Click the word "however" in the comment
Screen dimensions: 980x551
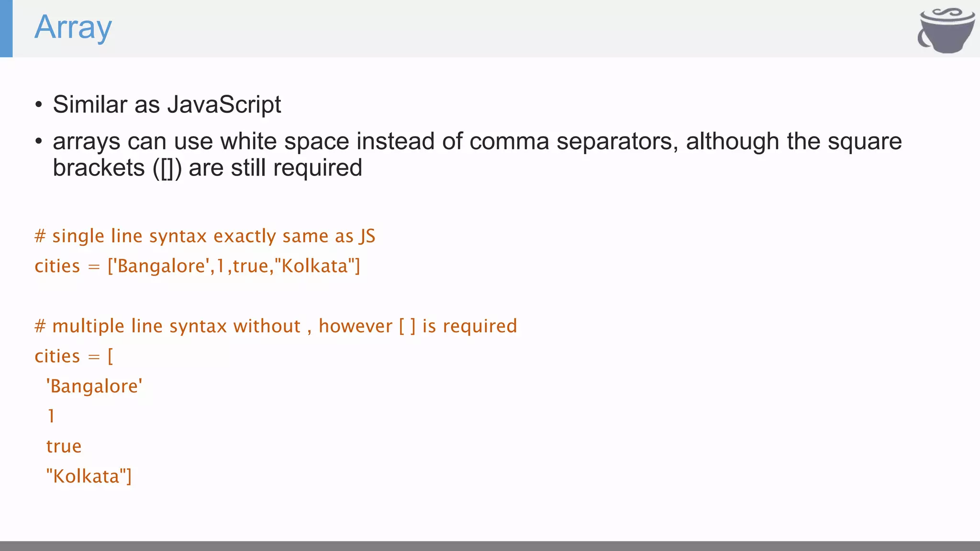coord(356,326)
